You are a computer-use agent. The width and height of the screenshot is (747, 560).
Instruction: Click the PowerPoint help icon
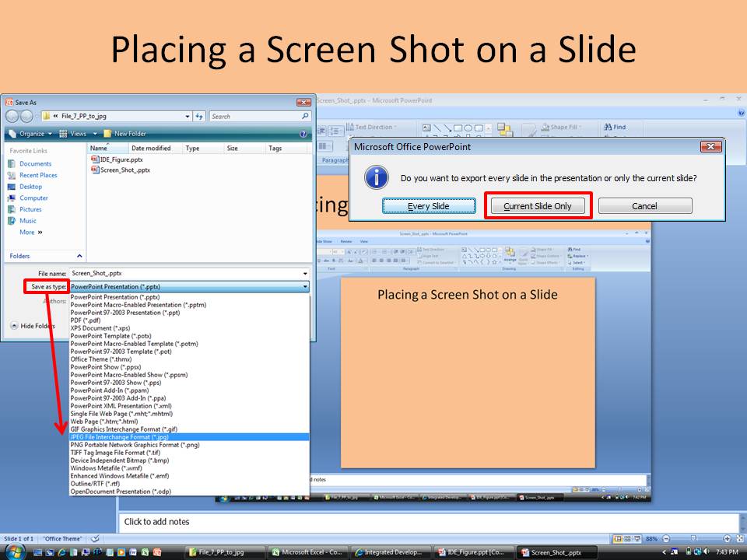[742, 113]
